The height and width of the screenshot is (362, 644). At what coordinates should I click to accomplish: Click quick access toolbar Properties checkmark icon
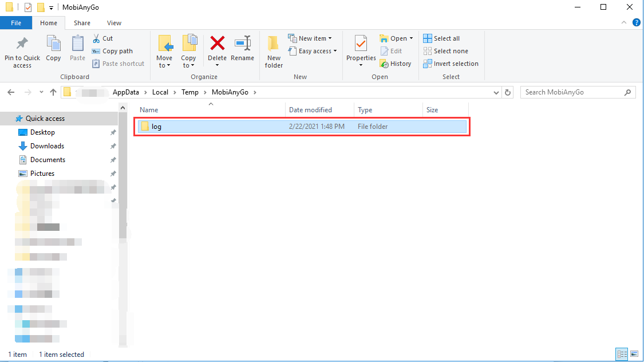[28, 7]
